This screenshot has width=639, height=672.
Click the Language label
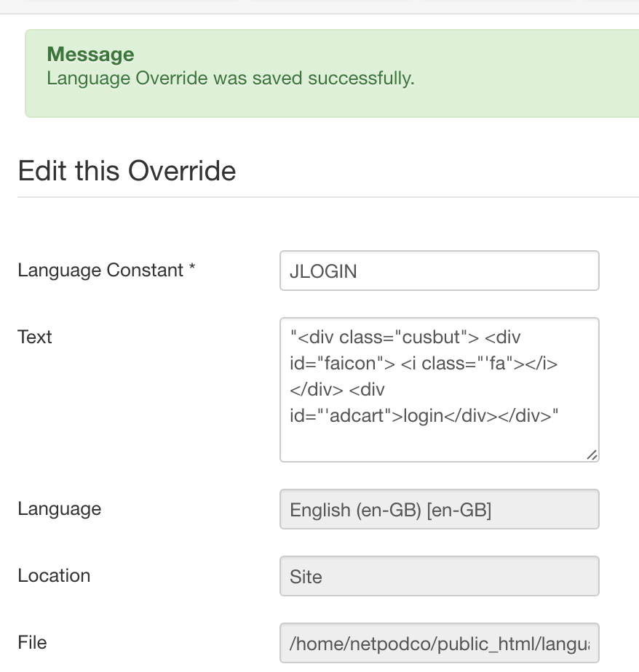click(x=59, y=508)
